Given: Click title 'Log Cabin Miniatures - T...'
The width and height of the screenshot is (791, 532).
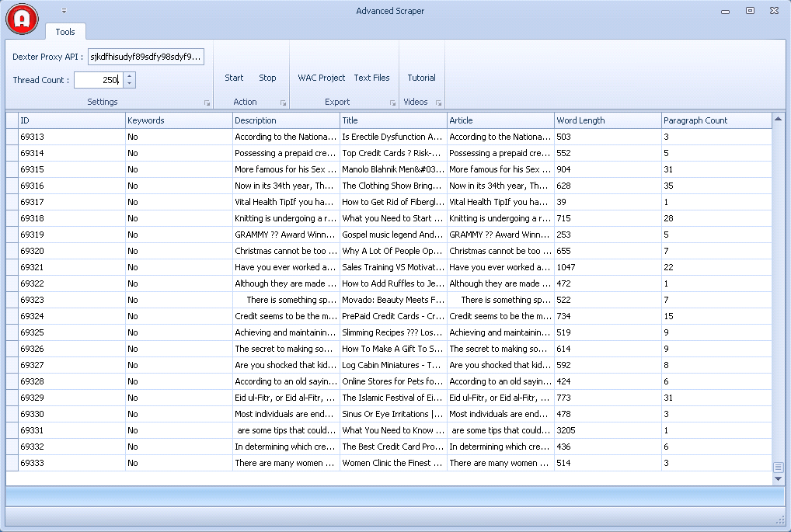Looking at the screenshot, I should (393, 365).
